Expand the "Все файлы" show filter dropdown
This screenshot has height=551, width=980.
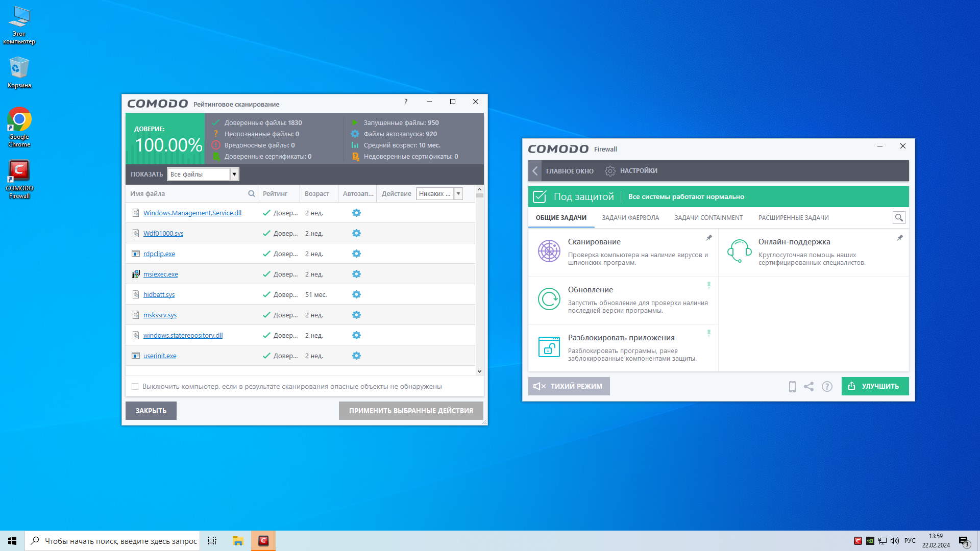[234, 174]
